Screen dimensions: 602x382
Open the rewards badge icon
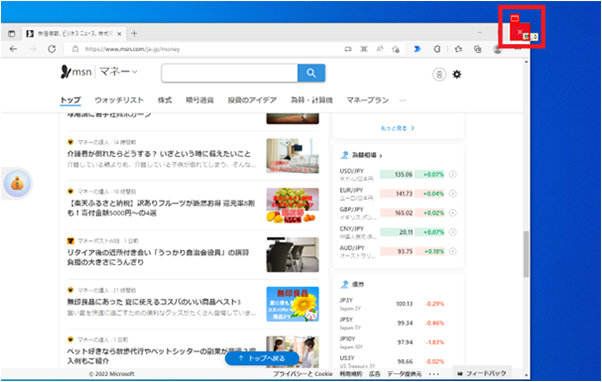coord(439,74)
